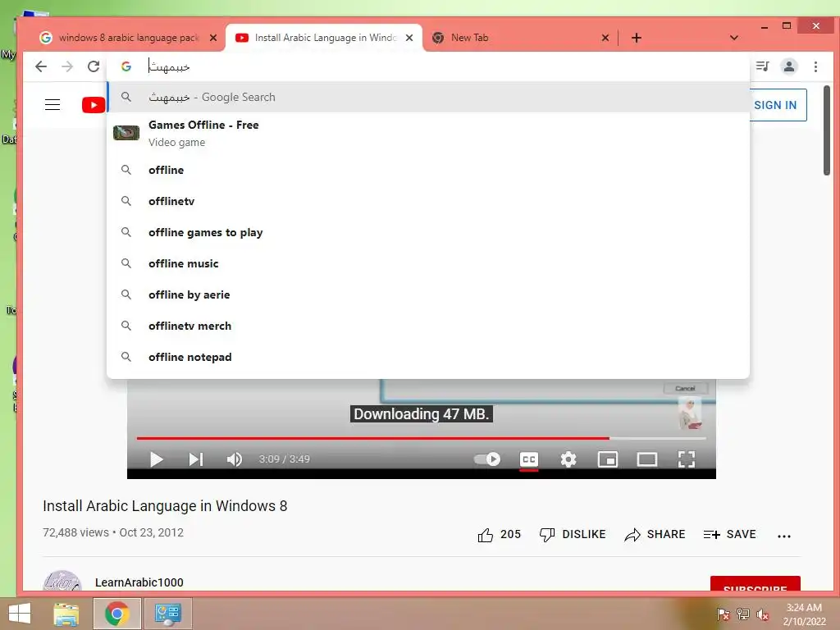This screenshot has height=630, width=840.
Task: Toggle closed captions on the video
Action: (x=529, y=459)
